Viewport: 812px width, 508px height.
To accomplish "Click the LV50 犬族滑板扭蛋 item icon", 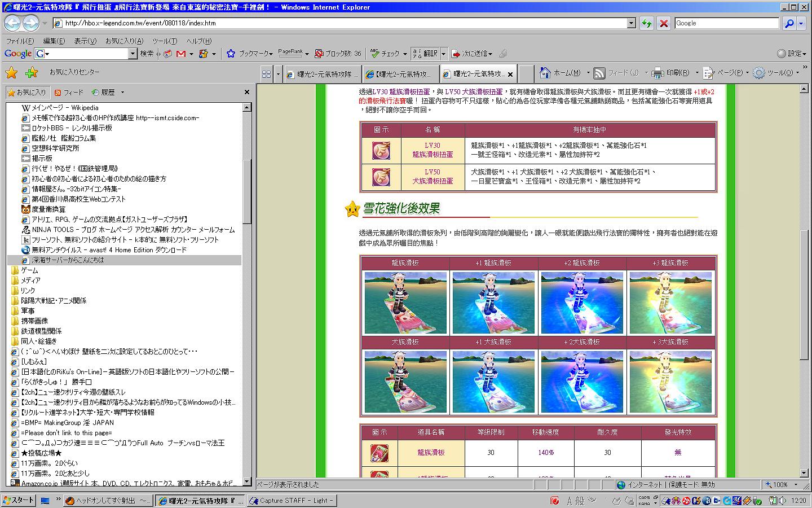I will [381, 177].
